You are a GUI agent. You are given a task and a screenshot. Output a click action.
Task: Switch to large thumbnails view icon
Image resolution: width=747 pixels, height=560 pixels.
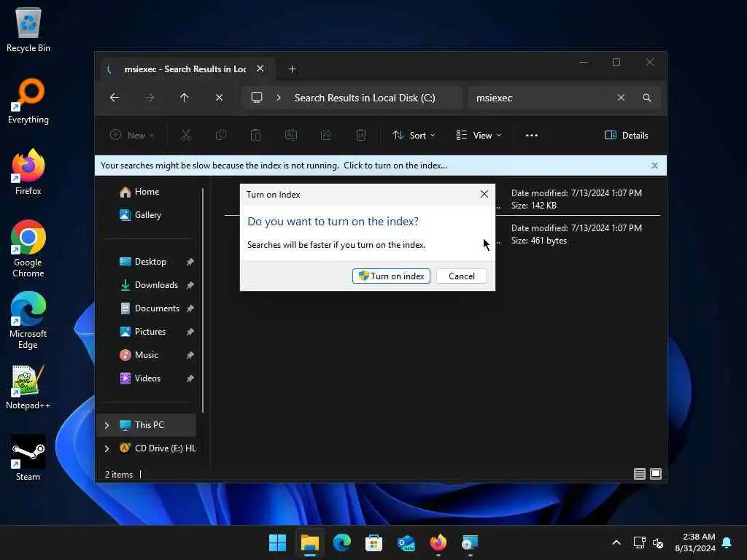pos(656,474)
